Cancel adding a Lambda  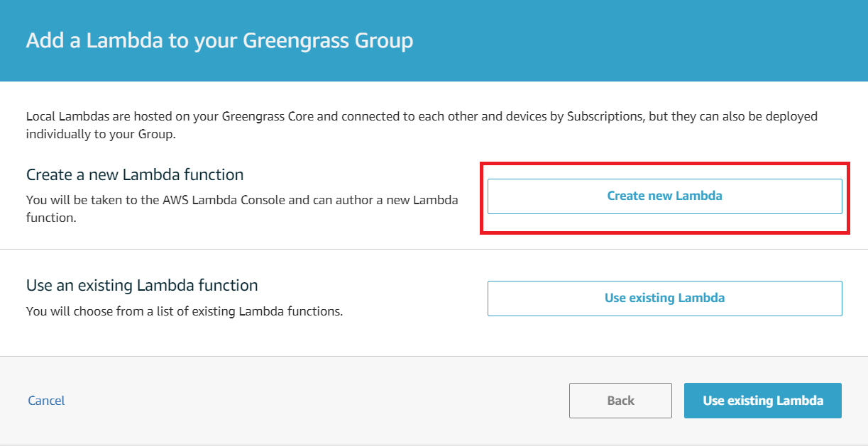coord(46,401)
